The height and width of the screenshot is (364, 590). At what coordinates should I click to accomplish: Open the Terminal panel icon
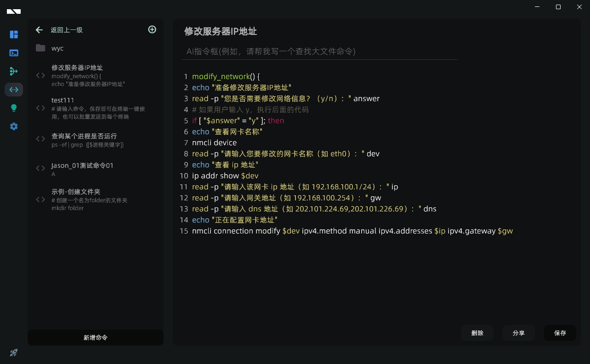coord(14,53)
